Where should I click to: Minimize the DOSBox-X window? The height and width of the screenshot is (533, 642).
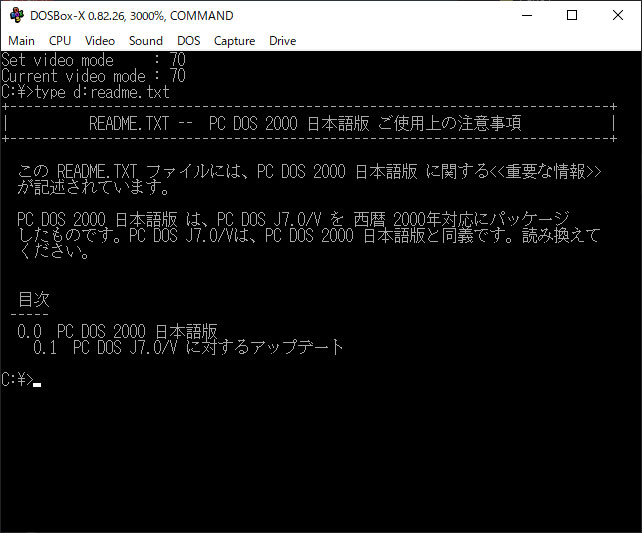527,15
